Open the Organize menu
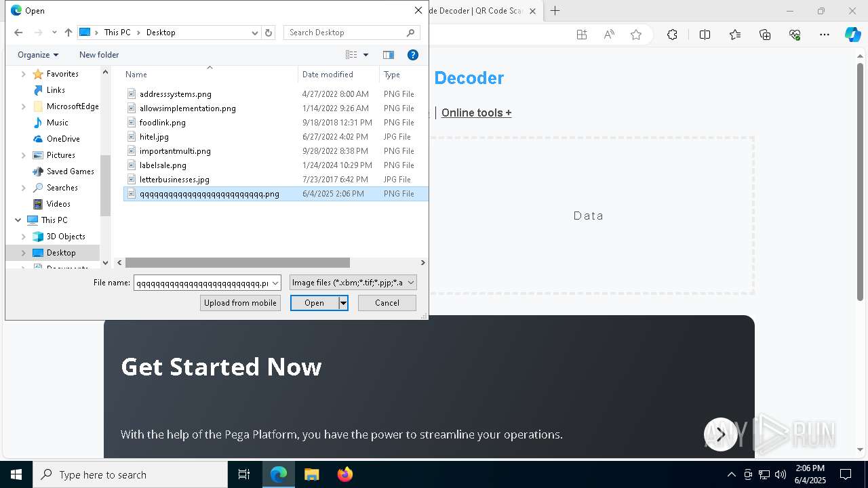This screenshot has height=488, width=868. [38, 55]
